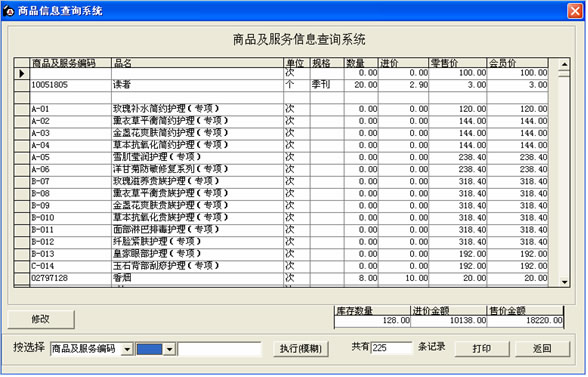Viewport: 588px width, 377px height.
Task: Open the 商品及服务编码 search field dropdown
Action: (x=128, y=349)
